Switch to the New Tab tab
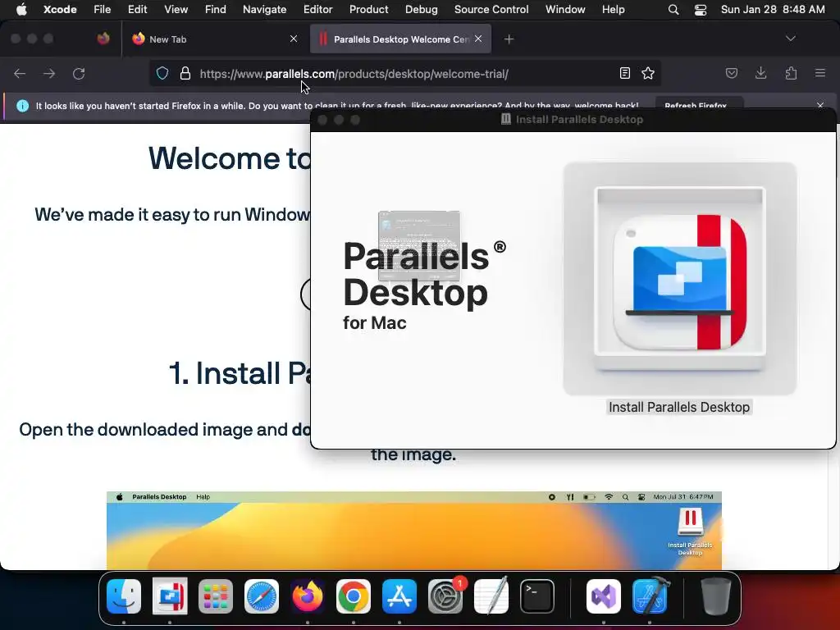 (x=214, y=39)
